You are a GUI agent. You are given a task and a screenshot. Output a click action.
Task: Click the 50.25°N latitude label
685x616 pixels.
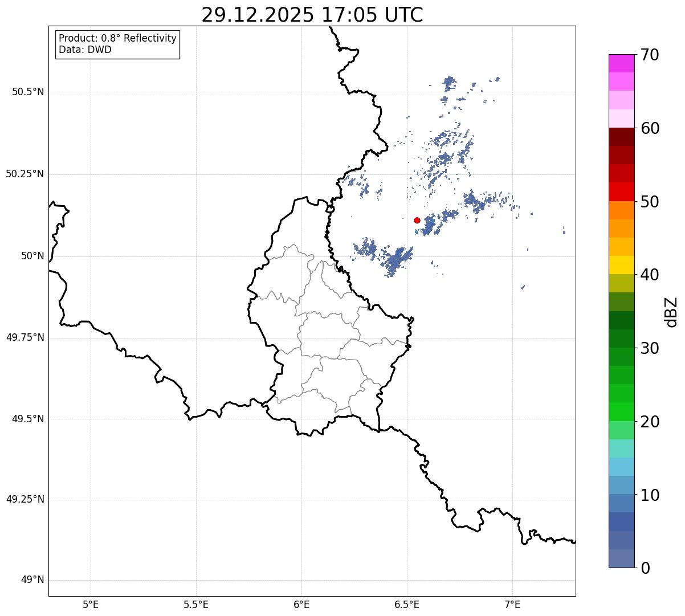[25, 174]
